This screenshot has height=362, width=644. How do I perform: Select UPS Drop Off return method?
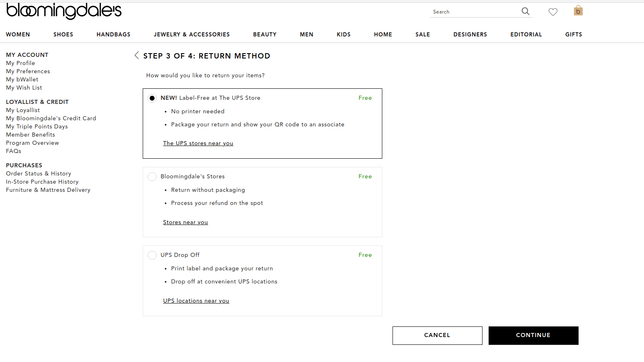point(152,255)
